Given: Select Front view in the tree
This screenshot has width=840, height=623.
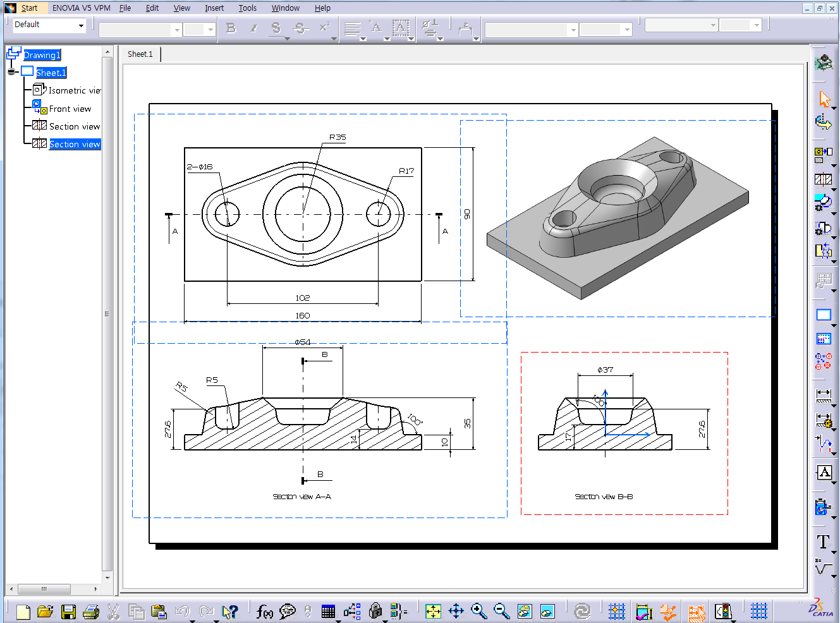Looking at the screenshot, I should [70, 109].
